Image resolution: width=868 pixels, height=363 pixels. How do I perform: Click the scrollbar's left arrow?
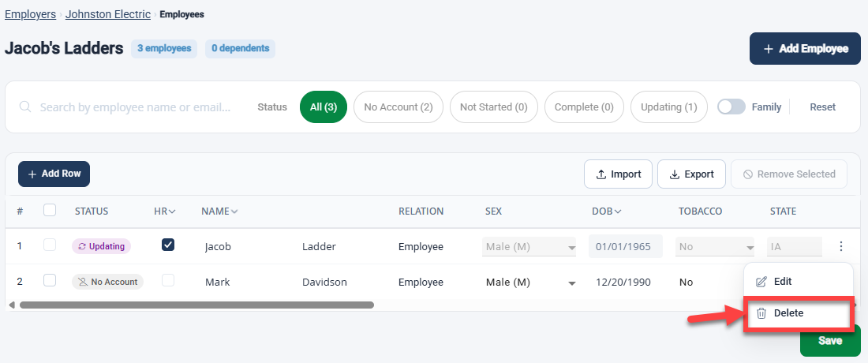click(12, 305)
